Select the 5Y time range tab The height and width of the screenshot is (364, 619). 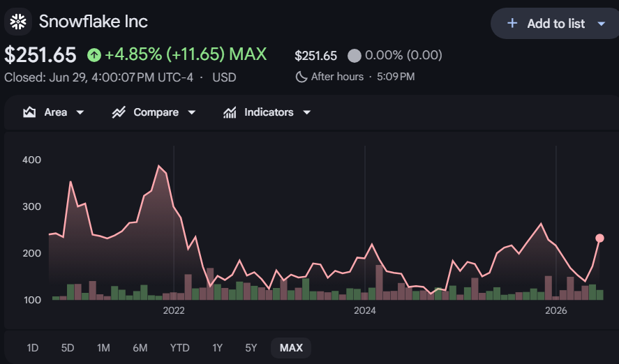click(x=251, y=348)
